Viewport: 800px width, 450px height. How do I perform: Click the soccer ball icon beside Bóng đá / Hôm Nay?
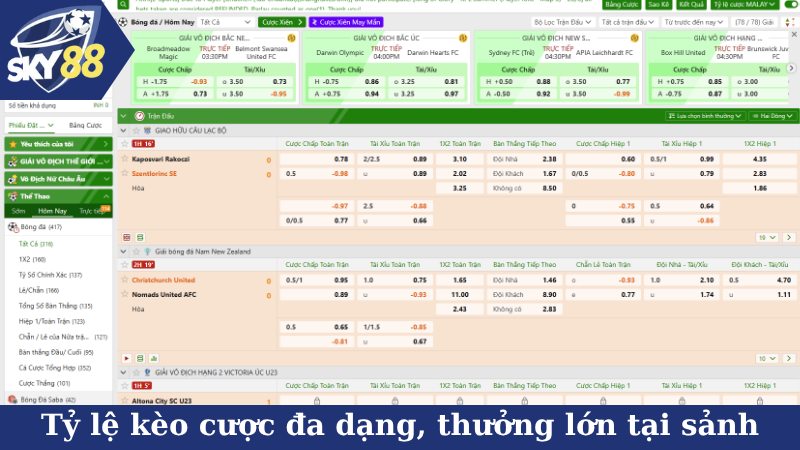tap(123, 22)
